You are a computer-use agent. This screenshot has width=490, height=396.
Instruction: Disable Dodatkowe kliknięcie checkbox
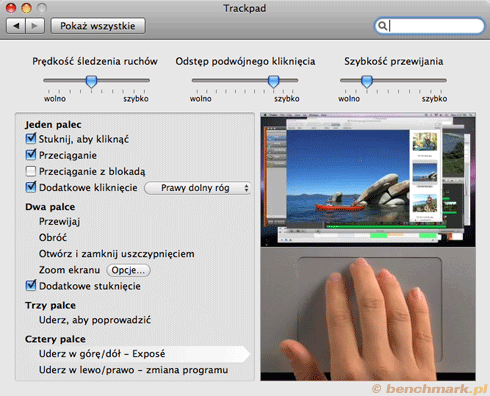click(31, 187)
